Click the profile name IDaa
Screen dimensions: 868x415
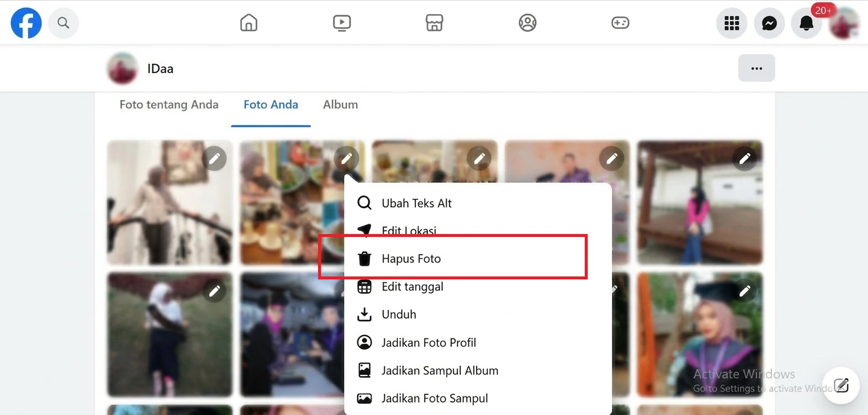tap(160, 68)
